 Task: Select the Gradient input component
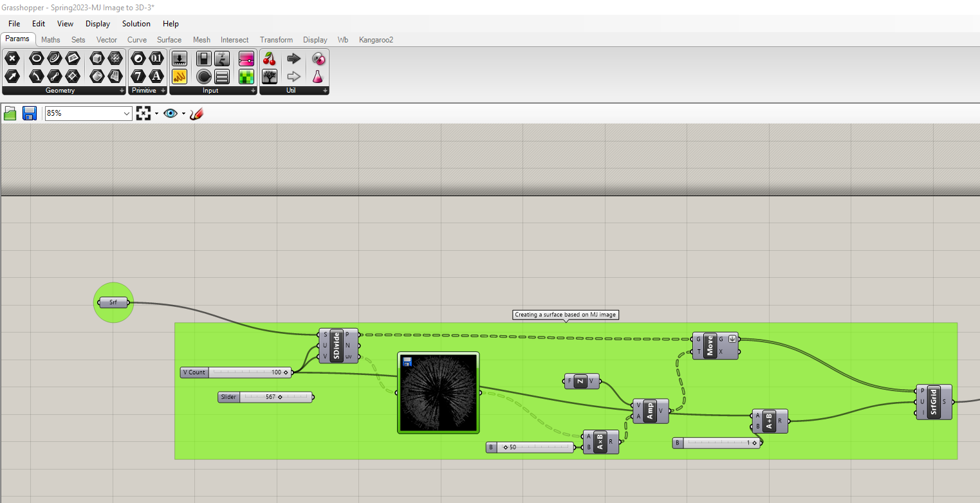246,59
